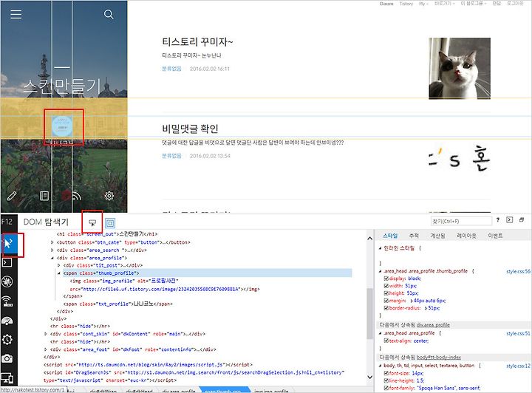The width and height of the screenshot is (532, 393).
Task: Open the cat photo post thumbnail
Action: click(x=460, y=68)
